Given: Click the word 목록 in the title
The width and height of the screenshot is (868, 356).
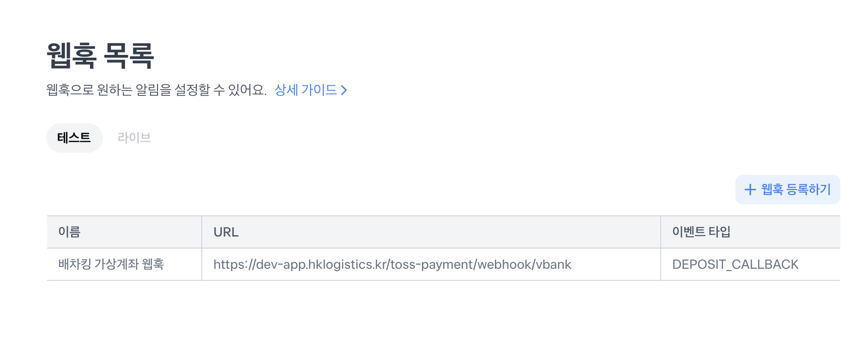Looking at the screenshot, I should point(129,56).
